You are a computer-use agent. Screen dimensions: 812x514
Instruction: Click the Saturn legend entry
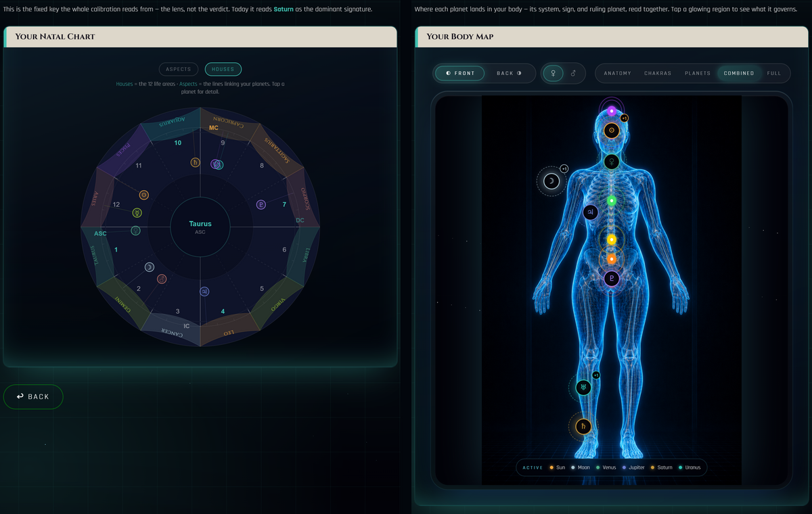(661, 467)
